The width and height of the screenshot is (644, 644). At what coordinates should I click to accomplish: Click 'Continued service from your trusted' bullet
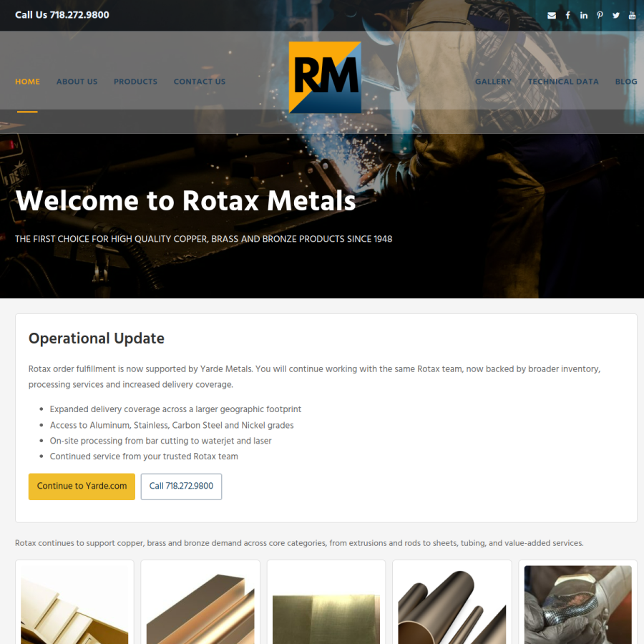click(x=144, y=457)
